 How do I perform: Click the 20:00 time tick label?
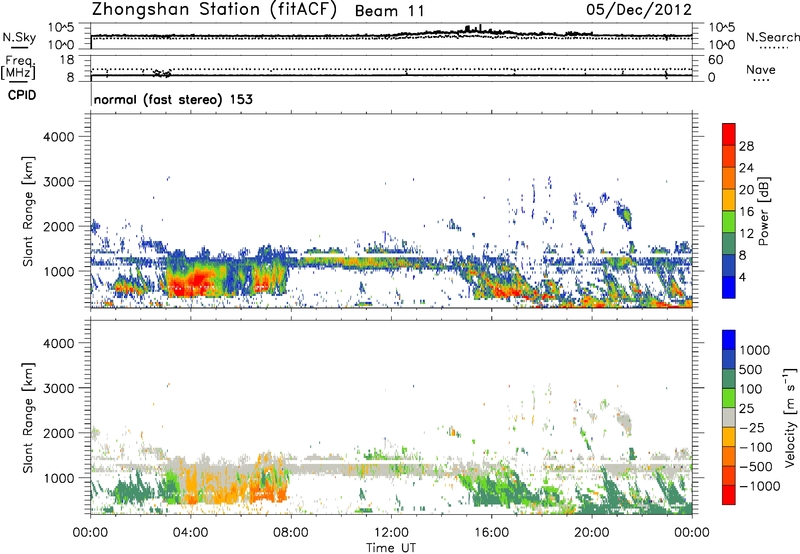pos(592,533)
